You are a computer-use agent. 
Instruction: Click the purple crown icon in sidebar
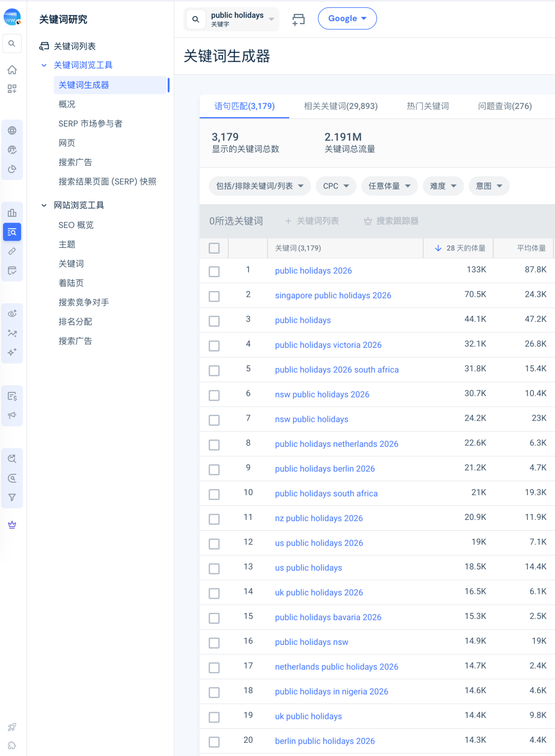point(12,525)
